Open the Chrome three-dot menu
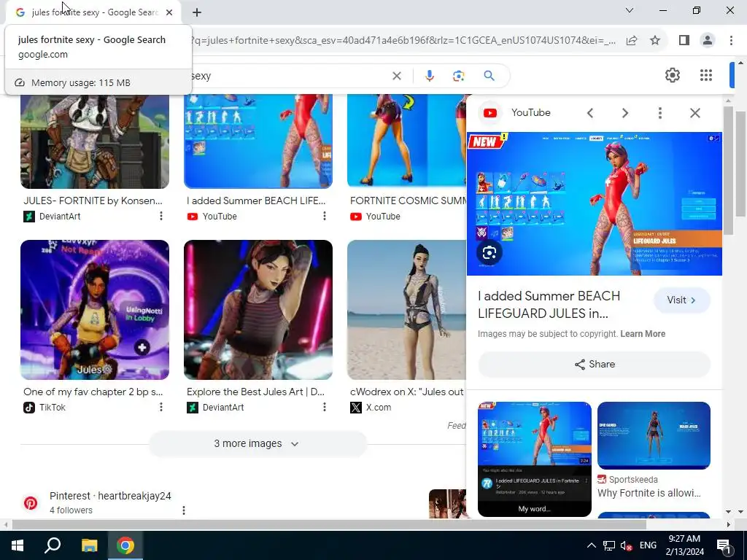This screenshot has width=747, height=560. 731,41
